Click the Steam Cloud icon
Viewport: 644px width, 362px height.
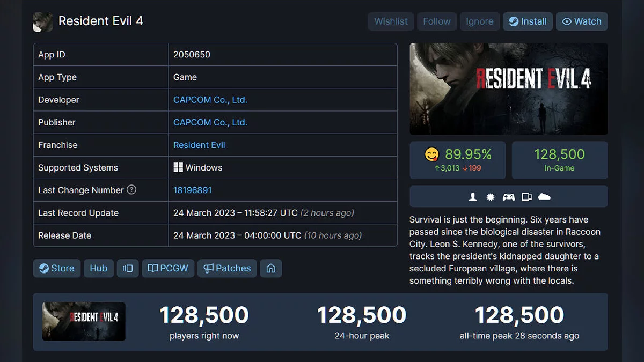(x=544, y=197)
